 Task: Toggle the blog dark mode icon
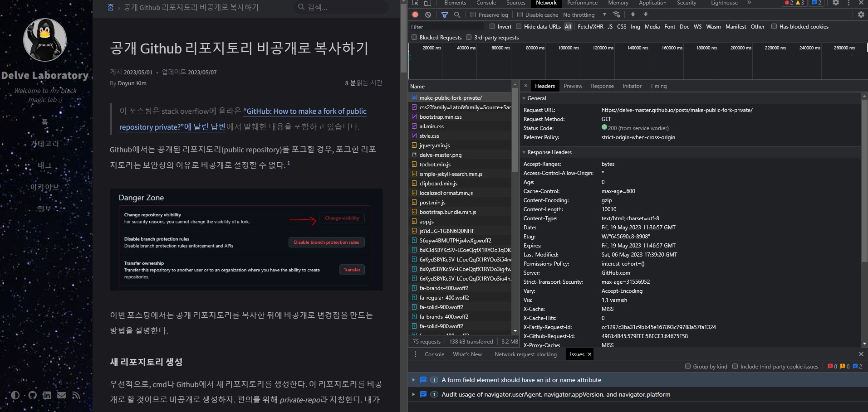[15, 395]
